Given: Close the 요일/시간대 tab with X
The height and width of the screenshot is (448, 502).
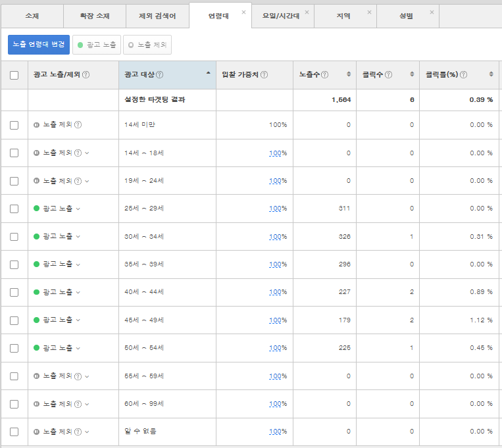Looking at the screenshot, I should tap(307, 12).
